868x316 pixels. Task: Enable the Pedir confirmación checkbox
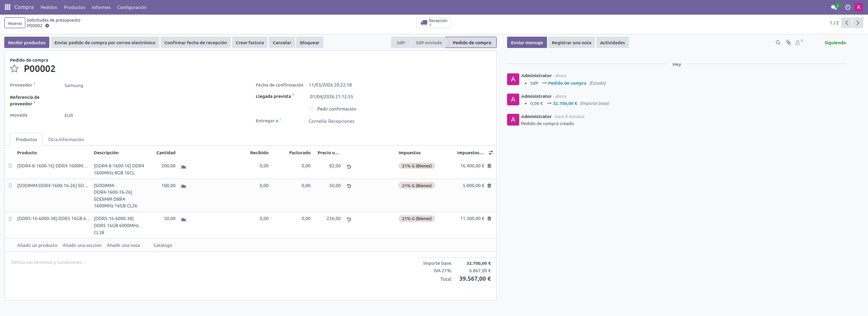311,109
